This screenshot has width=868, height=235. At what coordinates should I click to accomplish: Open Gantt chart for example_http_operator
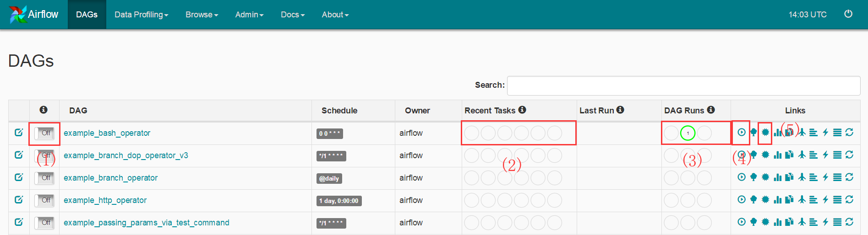click(x=813, y=200)
